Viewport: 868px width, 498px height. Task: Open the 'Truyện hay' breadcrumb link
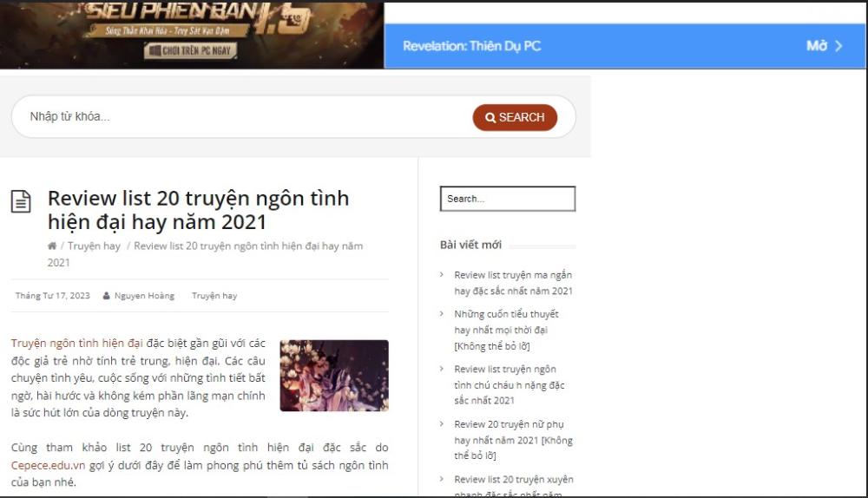tap(94, 246)
